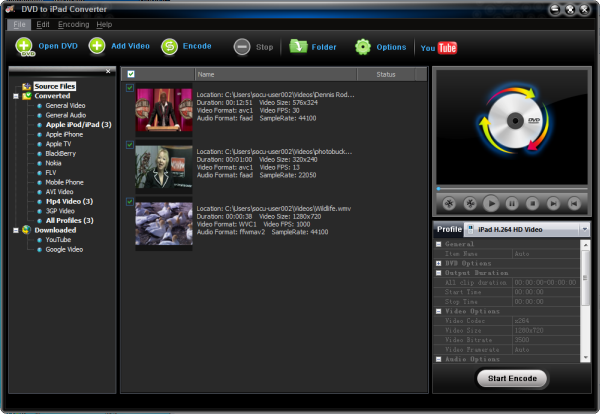The image size is (600, 414).
Task: Collapse the Downloaded tree node
Action: (x=16, y=230)
